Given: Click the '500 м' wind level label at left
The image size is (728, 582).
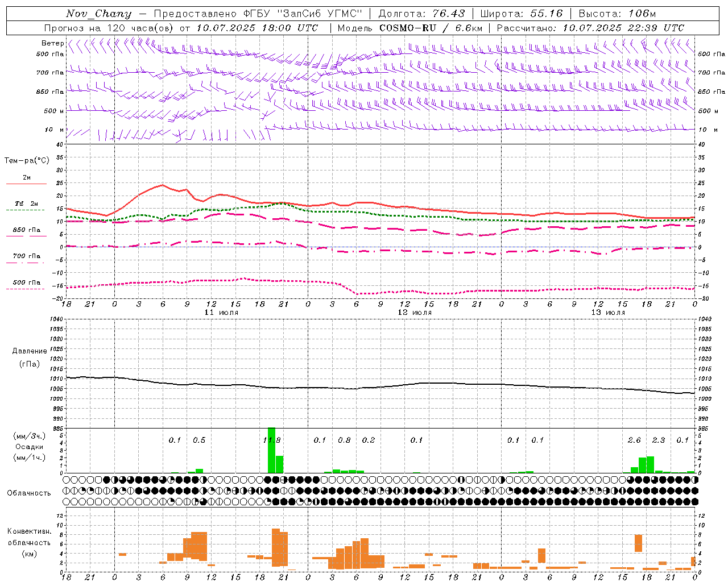Looking at the screenshot, I should (x=55, y=111).
